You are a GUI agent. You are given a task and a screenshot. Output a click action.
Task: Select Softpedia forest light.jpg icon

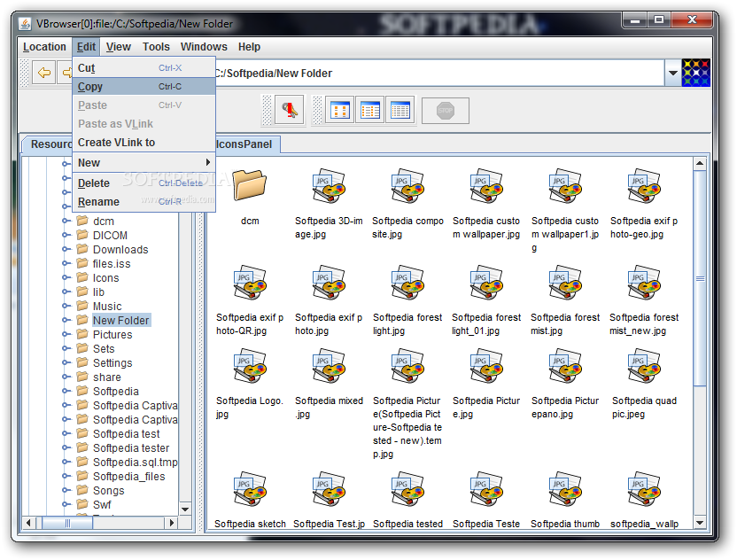407,282
